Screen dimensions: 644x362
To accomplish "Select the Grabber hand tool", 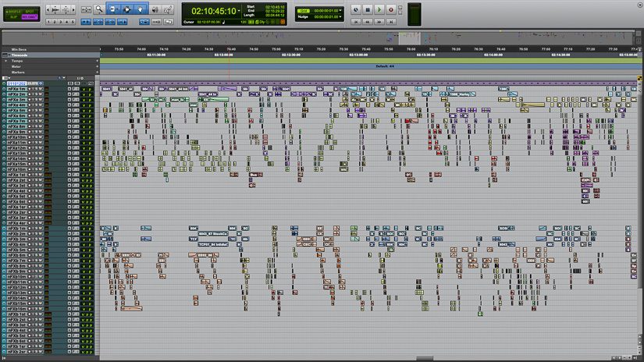I will [x=141, y=9].
